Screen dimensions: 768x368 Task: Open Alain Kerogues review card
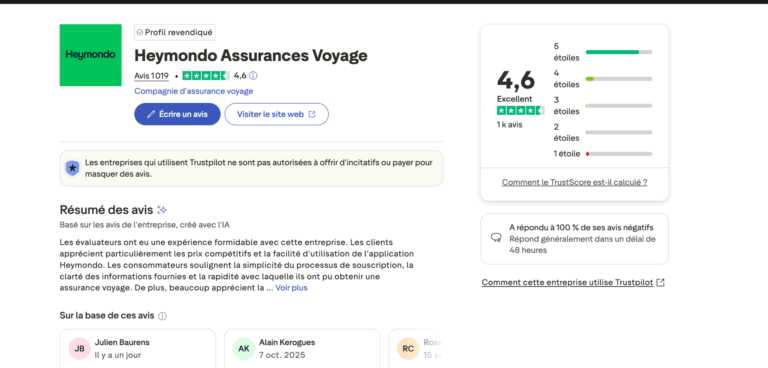pyautogui.click(x=302, y=348)
